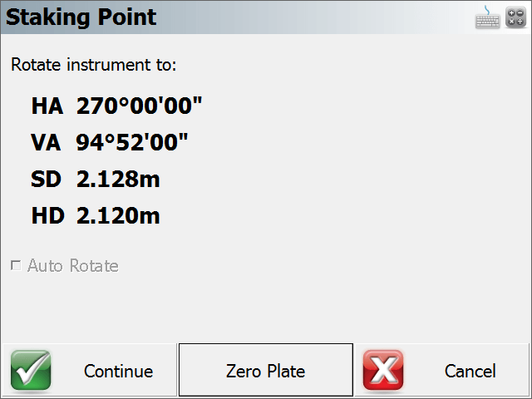
Task: Click the Staking Point title text
Action: coord(81,17)
